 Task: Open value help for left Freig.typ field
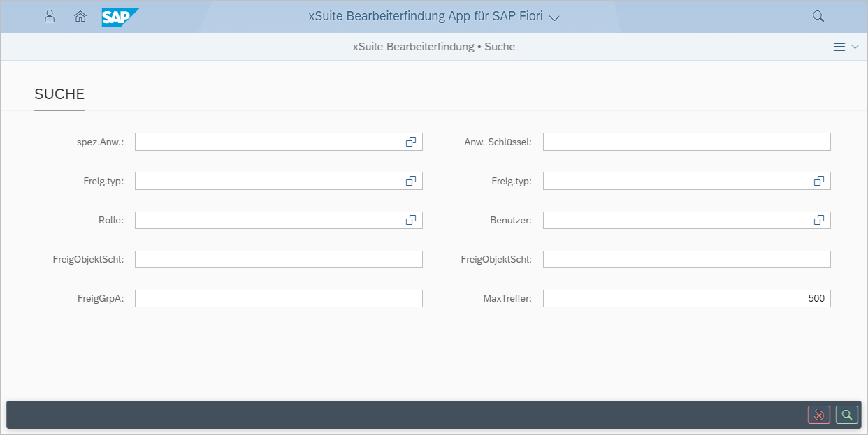[411, 181]
